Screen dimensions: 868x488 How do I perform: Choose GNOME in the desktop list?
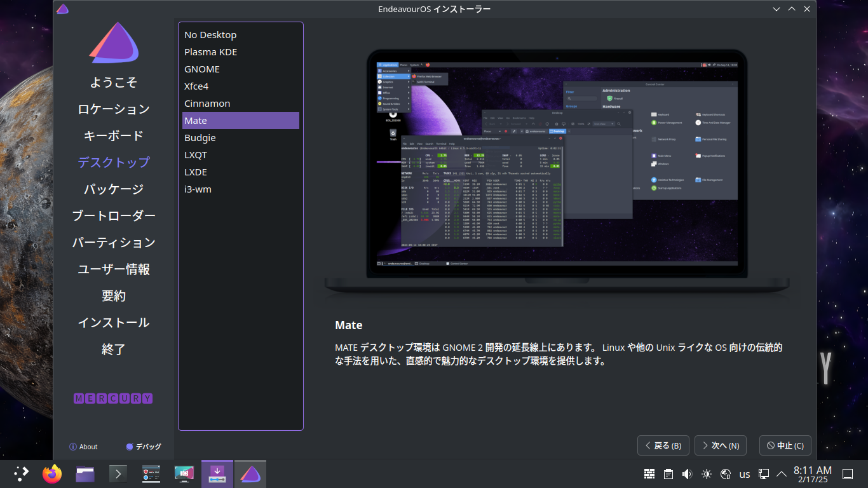click(x=202, y=69)
